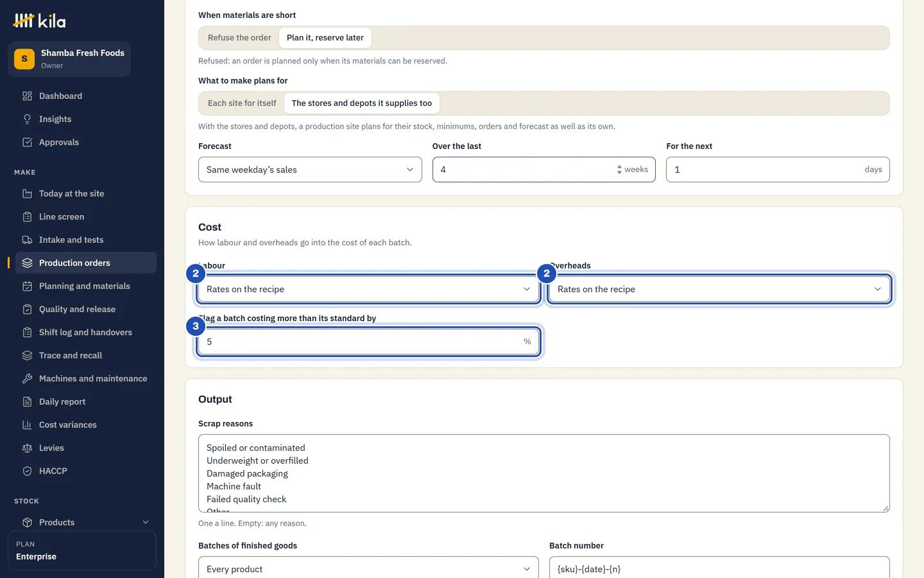The width and height of the screenshot is (924, 578).
Task: Open the Forecast dropdown
Action: [310, 170]
